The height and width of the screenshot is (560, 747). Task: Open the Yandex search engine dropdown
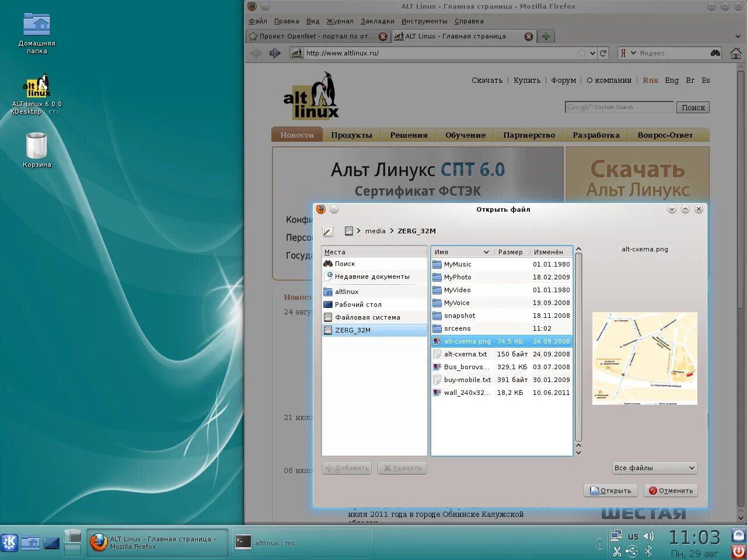tap(633, 53)
